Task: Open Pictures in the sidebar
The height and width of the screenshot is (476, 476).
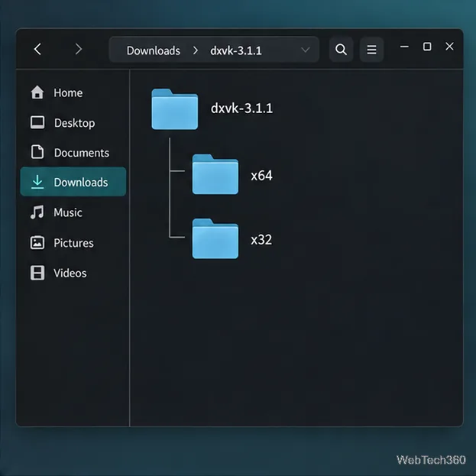Action: pos(73,242)
